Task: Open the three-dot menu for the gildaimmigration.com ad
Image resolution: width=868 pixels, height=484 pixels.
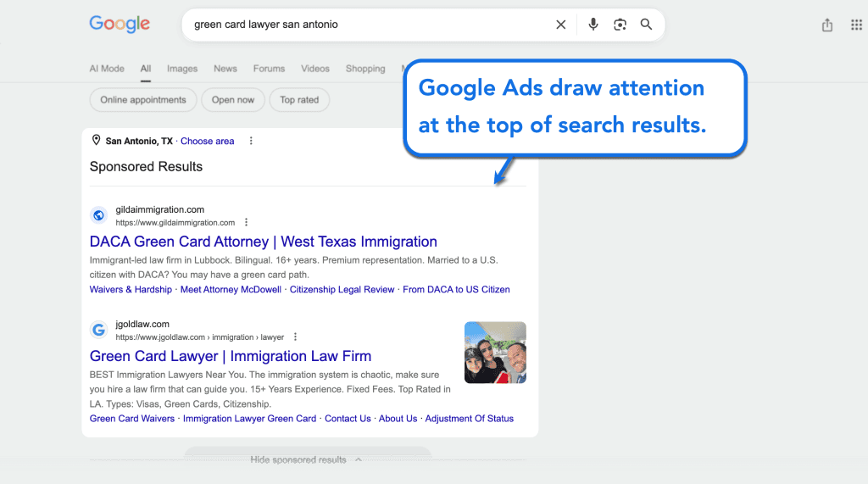Action: click(247, 222)
